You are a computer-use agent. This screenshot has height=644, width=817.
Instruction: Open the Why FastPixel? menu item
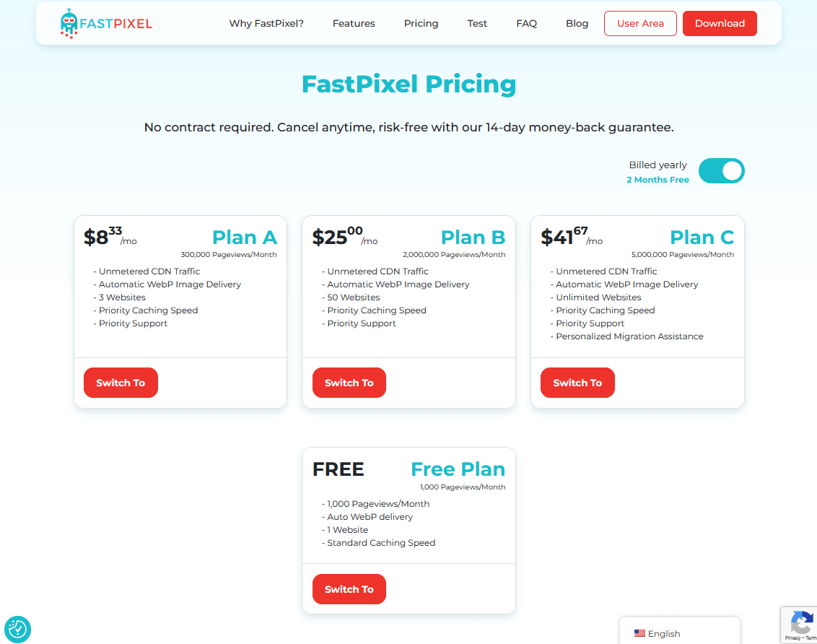(266, 23)
